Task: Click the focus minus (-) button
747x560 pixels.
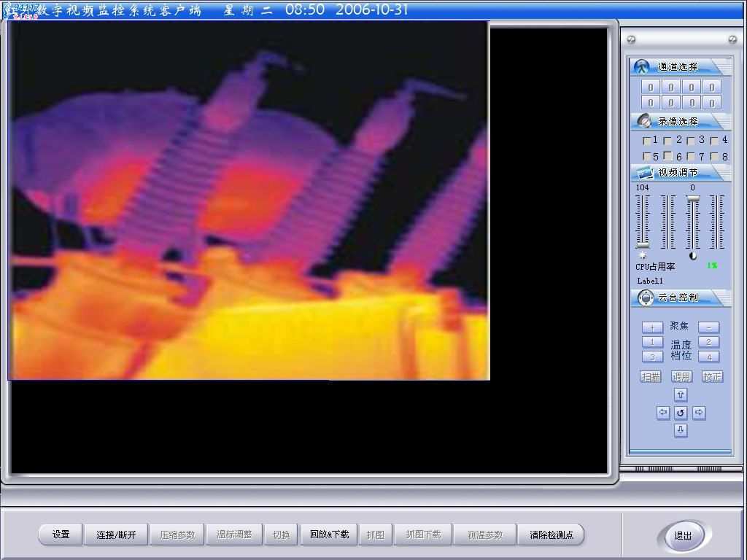Action: coord(708,327)
